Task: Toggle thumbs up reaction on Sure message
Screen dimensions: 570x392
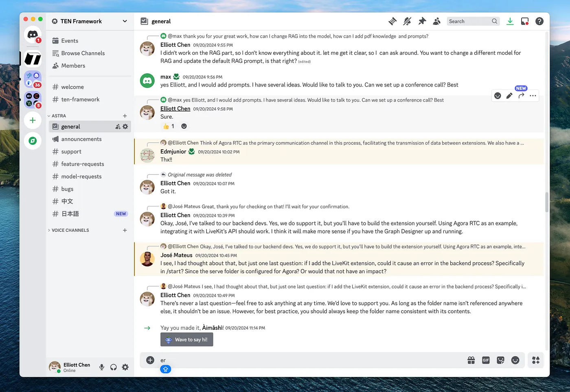Action: coord(169,126)
